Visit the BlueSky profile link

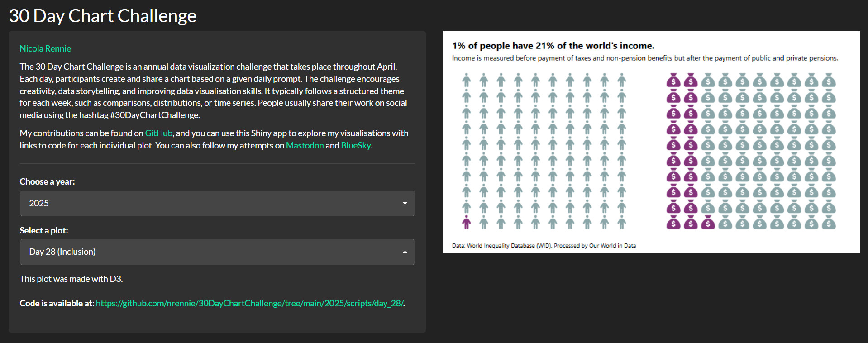point(356,145)
